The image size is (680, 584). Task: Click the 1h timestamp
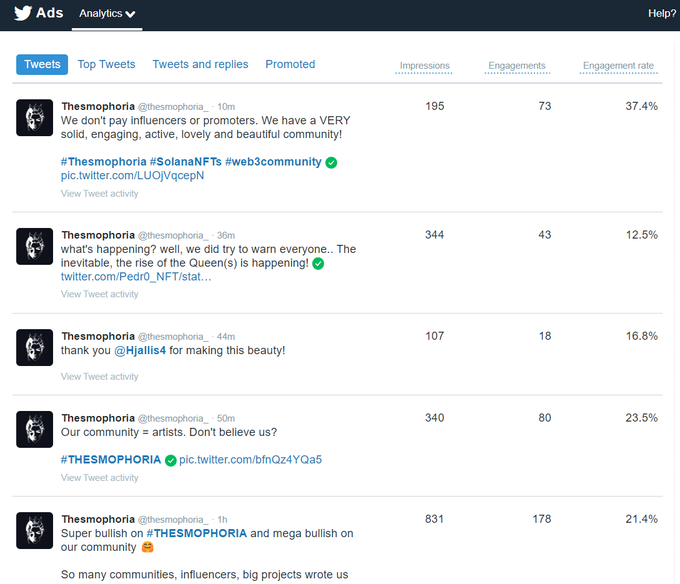coord(222,519)
